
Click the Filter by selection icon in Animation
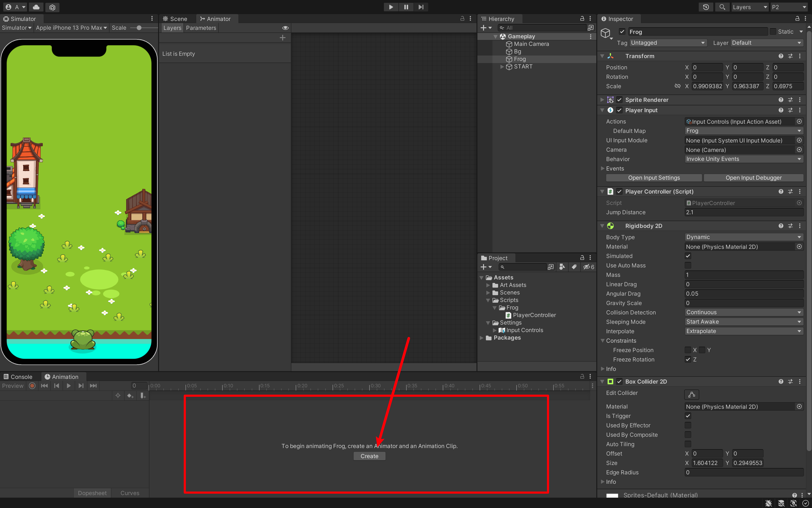[118, 396]
